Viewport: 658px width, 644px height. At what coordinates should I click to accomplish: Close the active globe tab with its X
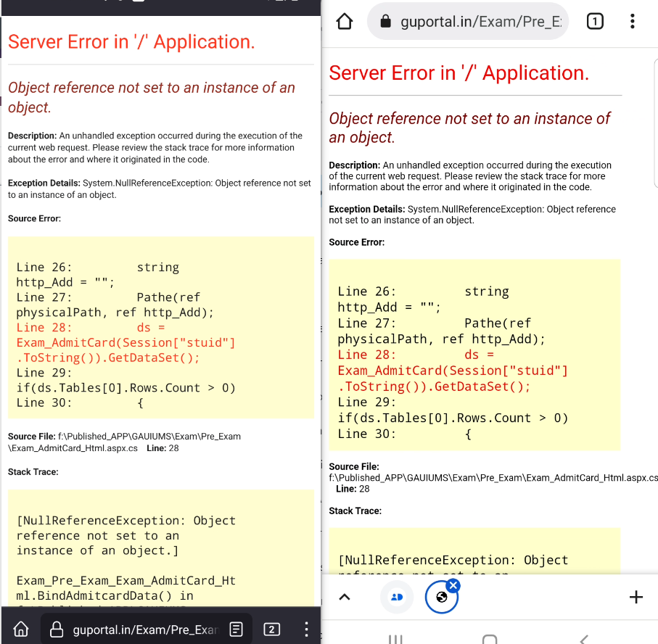coord(453,584)
